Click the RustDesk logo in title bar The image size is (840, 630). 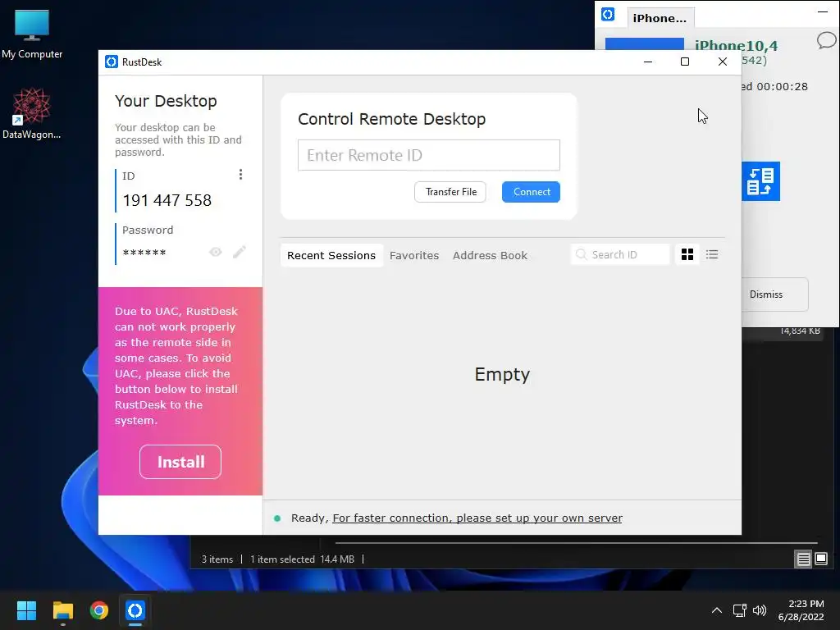pos(112,62)
